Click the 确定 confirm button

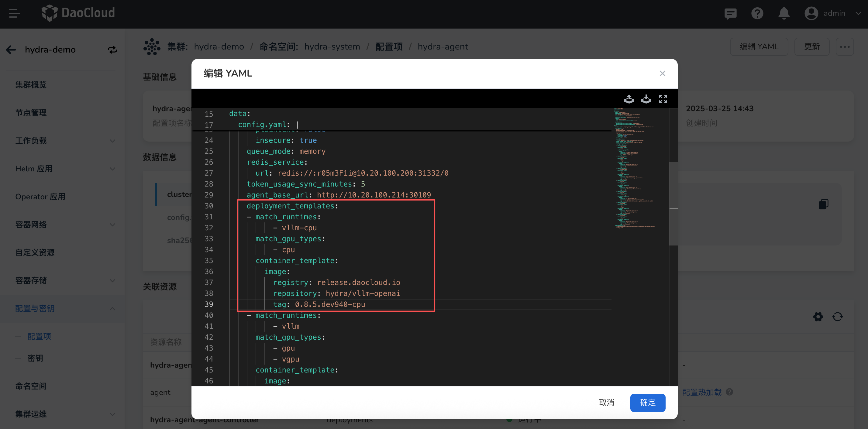pyautogui.click(x=647, y=402)
